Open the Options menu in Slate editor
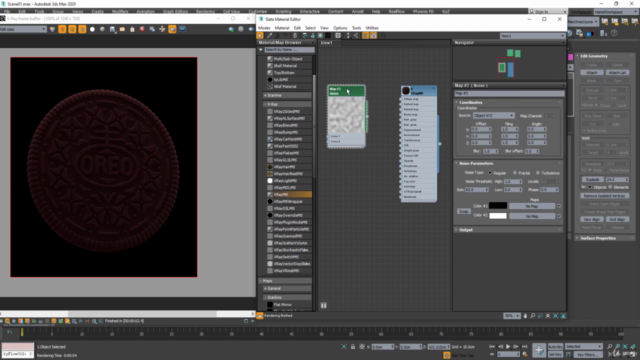 tap(340, 28)
